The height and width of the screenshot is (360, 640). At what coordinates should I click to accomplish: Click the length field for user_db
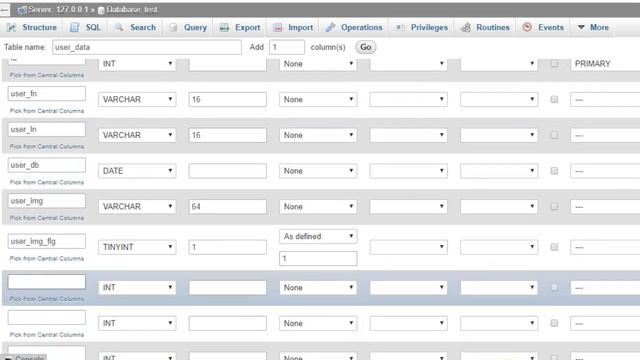pos(228,171)
